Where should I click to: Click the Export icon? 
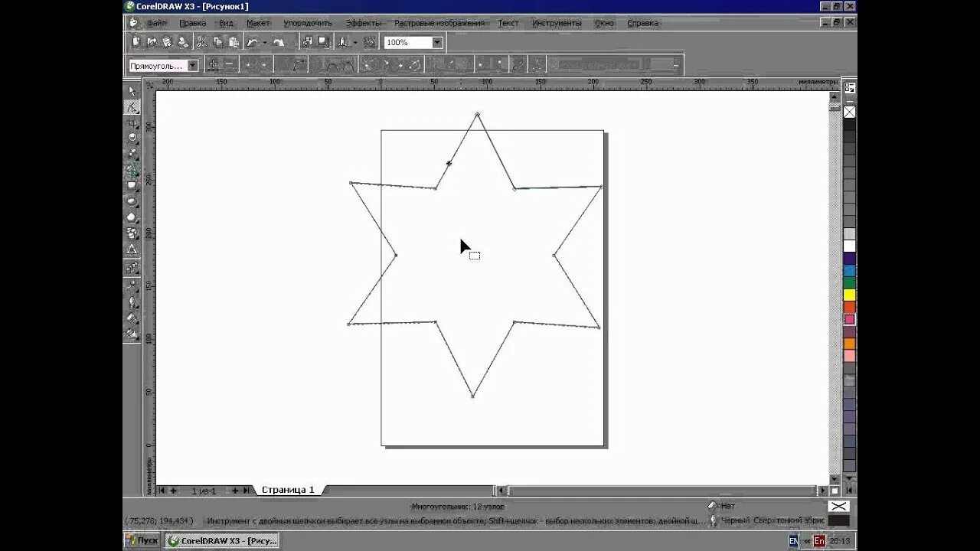(x=324, y=42)
